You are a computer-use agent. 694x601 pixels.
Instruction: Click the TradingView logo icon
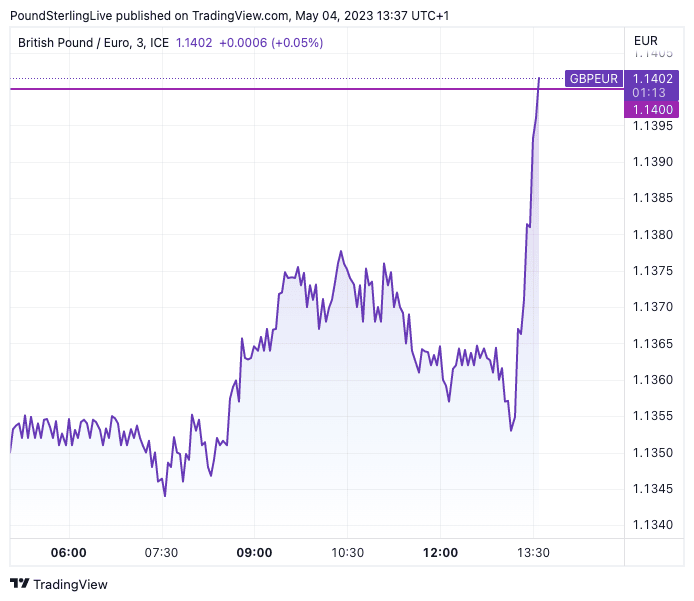tap(20, 584)
